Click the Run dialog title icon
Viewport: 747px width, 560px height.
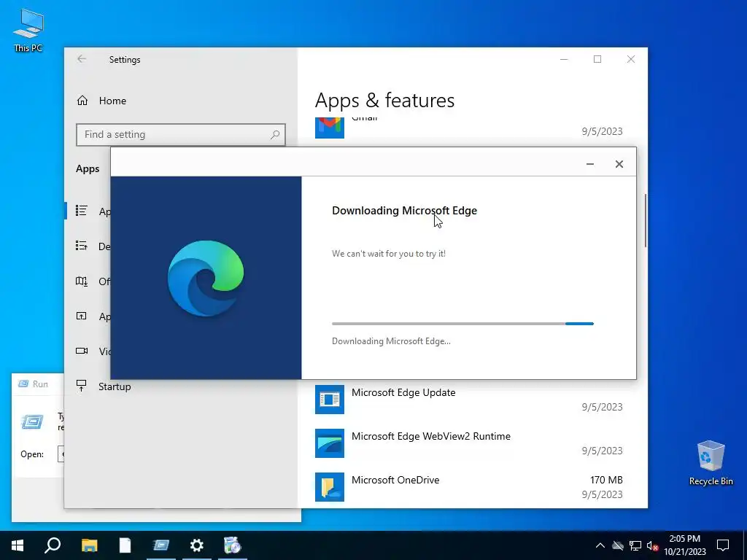(23, 384)
